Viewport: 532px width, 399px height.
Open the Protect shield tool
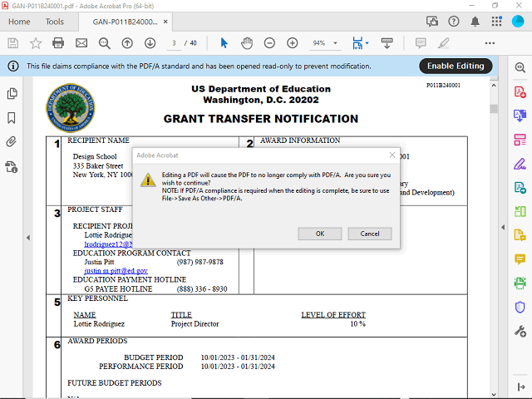[x=520, y=307]
